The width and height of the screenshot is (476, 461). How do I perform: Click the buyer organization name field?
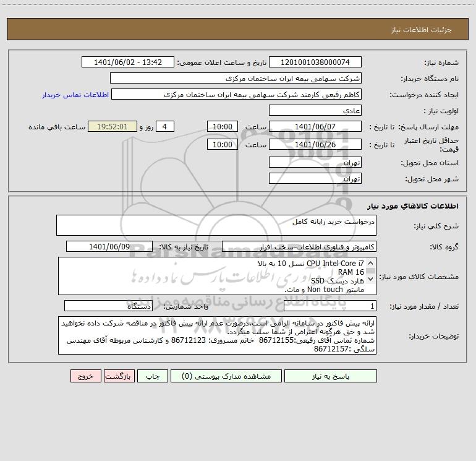pos(236,78)
